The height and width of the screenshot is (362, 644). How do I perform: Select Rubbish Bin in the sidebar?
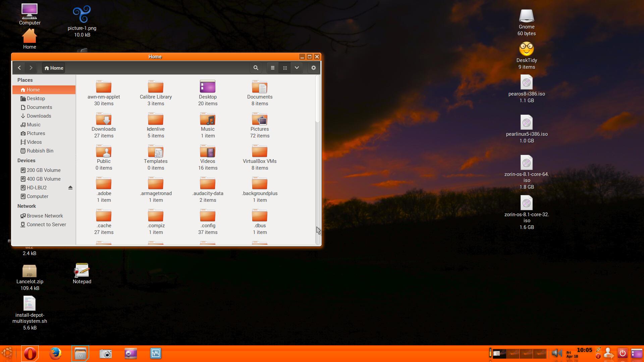[x=40, y=151]
